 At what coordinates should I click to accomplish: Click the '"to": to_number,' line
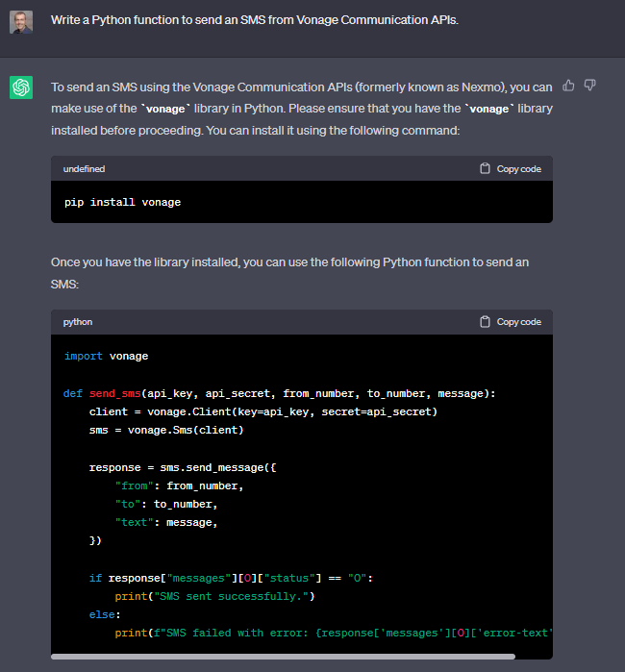pos(166,505)
